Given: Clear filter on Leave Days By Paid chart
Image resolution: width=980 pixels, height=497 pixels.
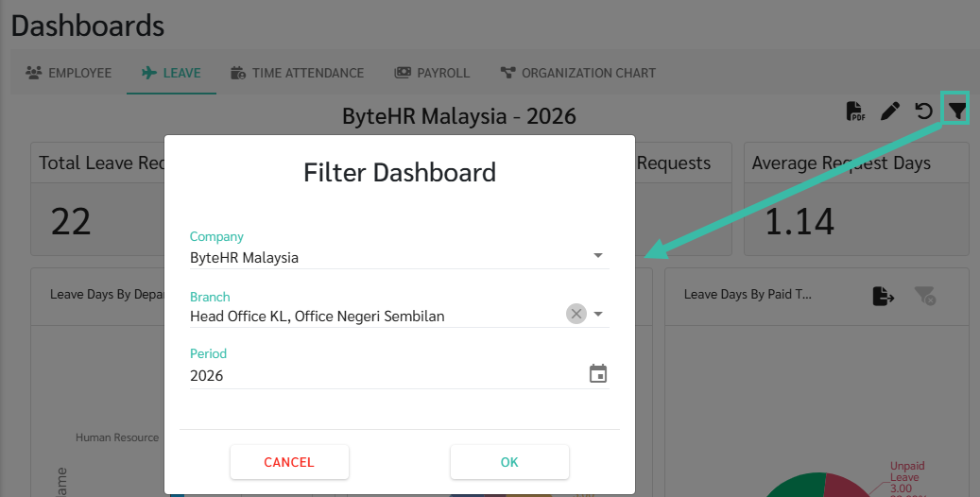Looking at the screenshot, I should [x=924, y=296].
